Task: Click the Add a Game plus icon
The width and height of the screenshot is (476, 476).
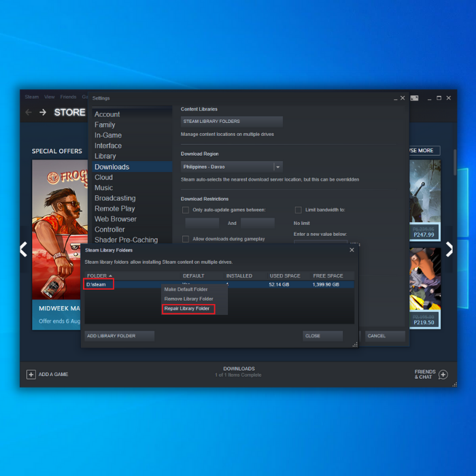Action: pos(31,374)
